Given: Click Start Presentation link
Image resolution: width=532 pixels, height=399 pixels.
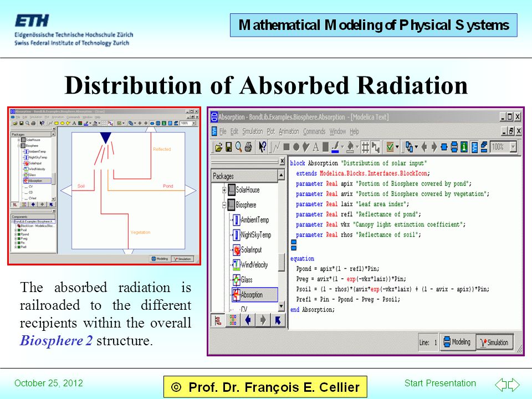Looking at the screenshot, I should pos(440,383).
